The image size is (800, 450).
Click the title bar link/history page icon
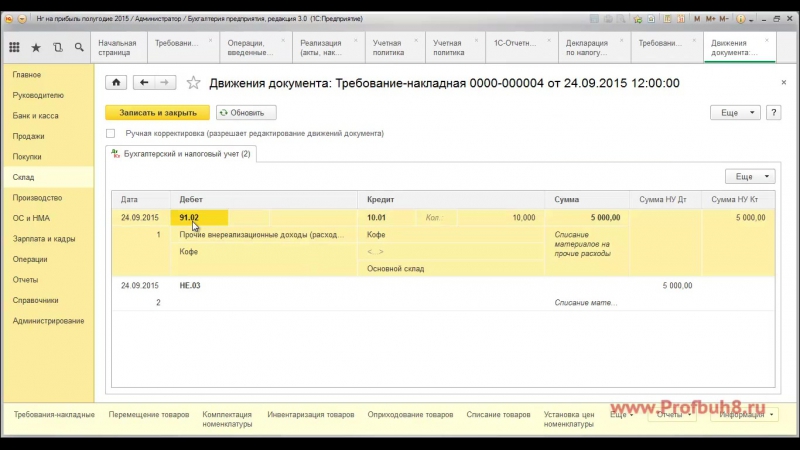coord(652,19)
